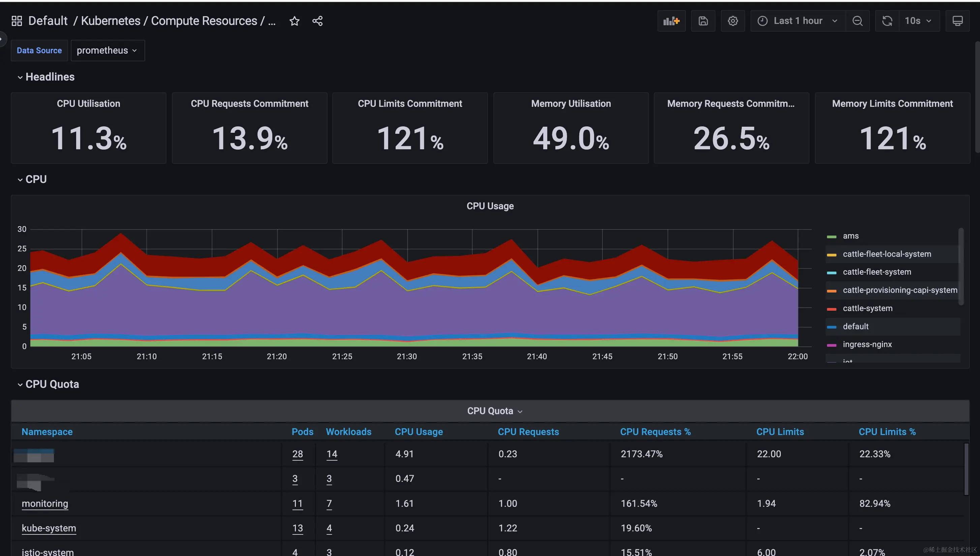
Task: Open the prometheus data source dropdown
Action: 107,51
